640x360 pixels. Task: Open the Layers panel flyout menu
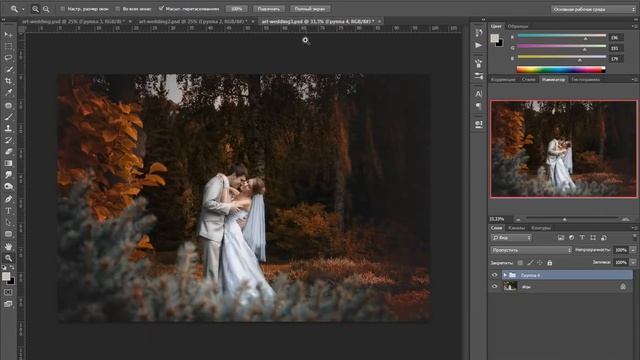(634, 228)
